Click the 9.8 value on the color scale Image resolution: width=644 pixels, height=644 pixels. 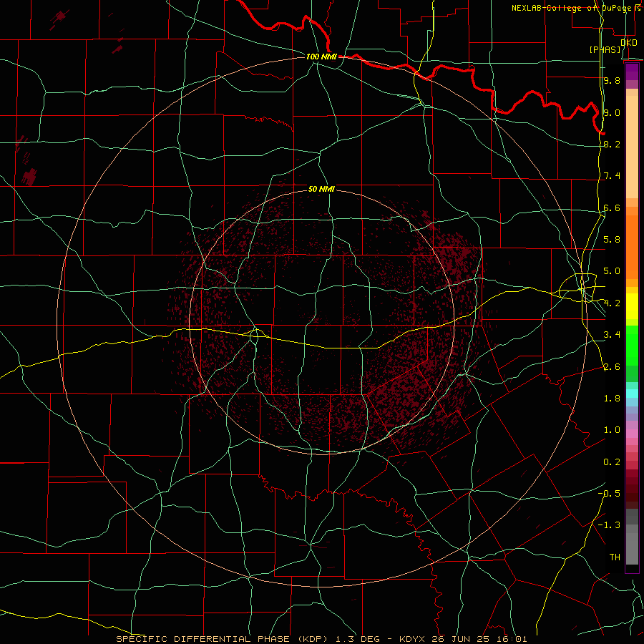click(612, 80)
